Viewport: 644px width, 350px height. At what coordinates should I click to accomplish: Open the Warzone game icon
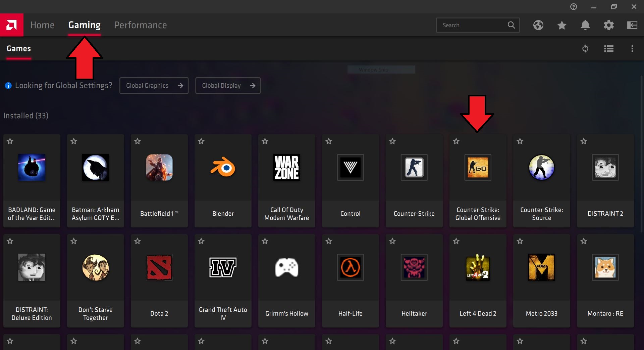point(287,167)
